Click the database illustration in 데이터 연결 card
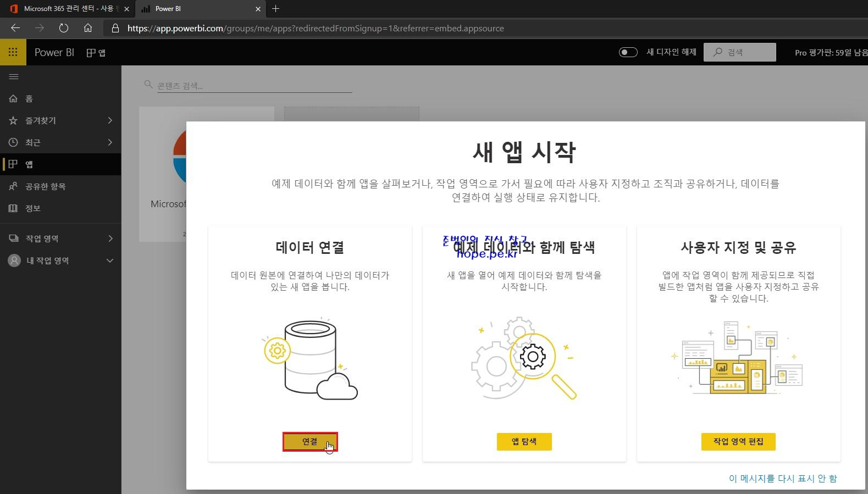This screenshot has height=494, width=868. [311, 359]
